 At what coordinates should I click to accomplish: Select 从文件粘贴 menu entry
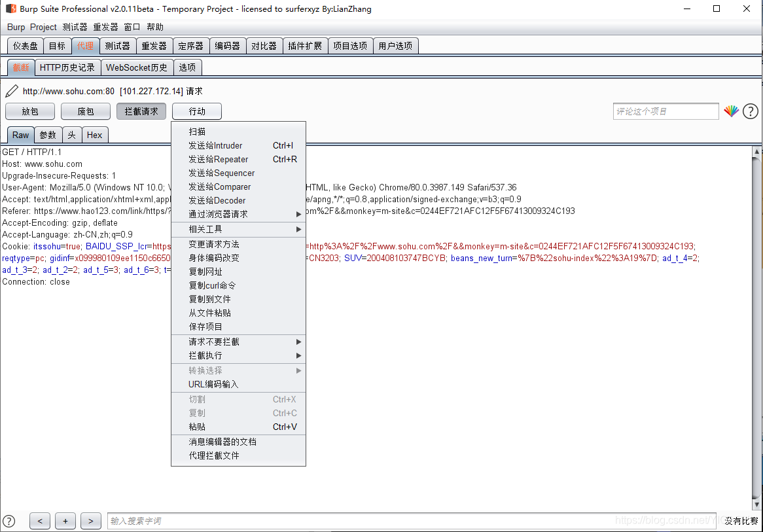(238, 313)
